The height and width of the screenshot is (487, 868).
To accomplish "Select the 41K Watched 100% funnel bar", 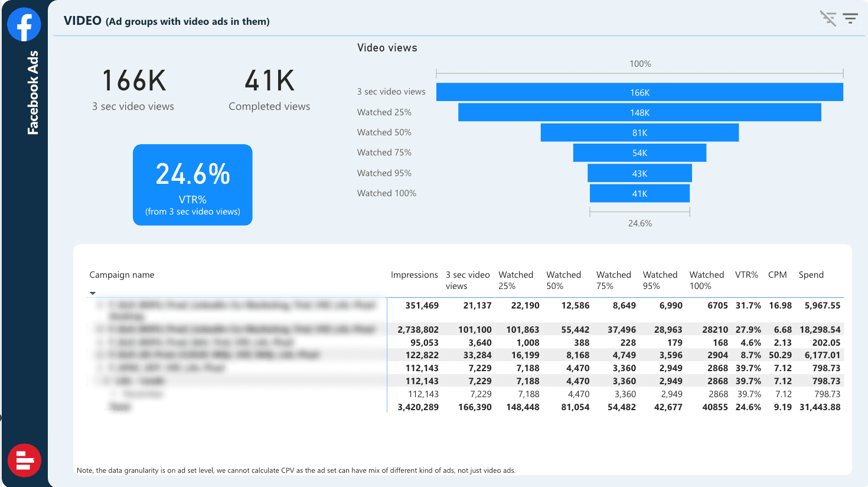I will [639, 193].
